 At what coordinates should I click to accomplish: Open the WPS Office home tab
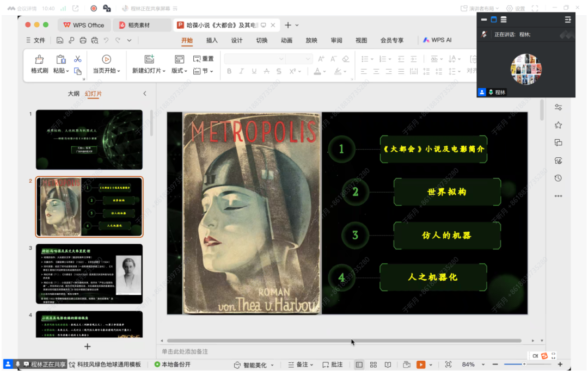84,25
